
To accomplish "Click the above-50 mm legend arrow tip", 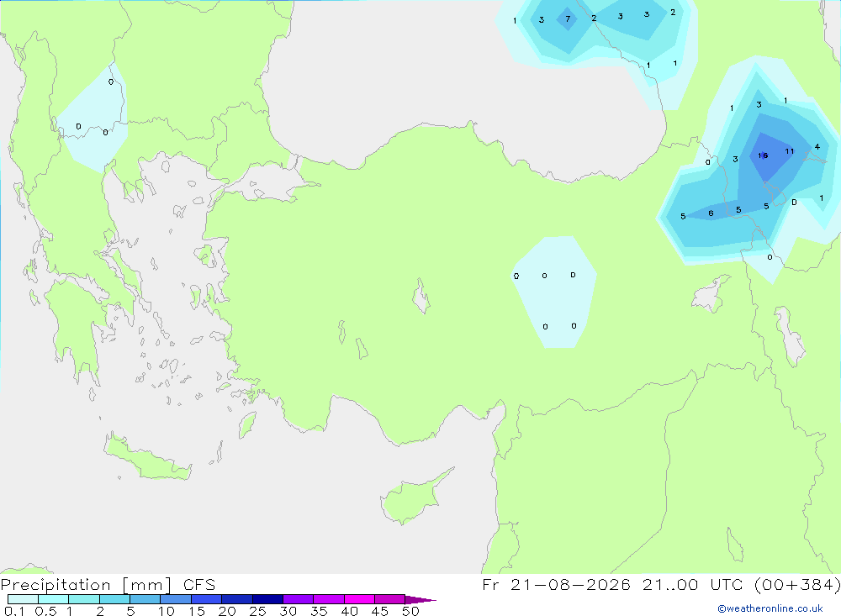I will [x=421, y=600].
